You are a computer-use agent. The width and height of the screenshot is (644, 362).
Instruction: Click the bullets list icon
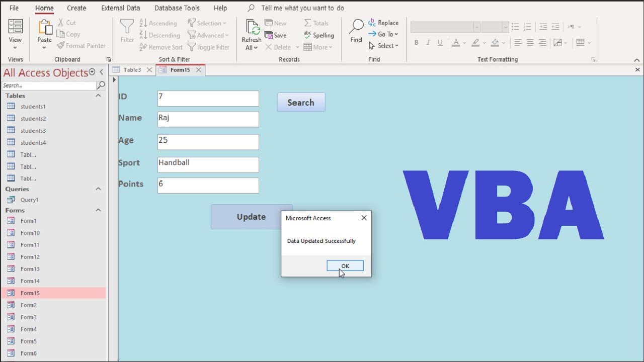pos(515,27)
